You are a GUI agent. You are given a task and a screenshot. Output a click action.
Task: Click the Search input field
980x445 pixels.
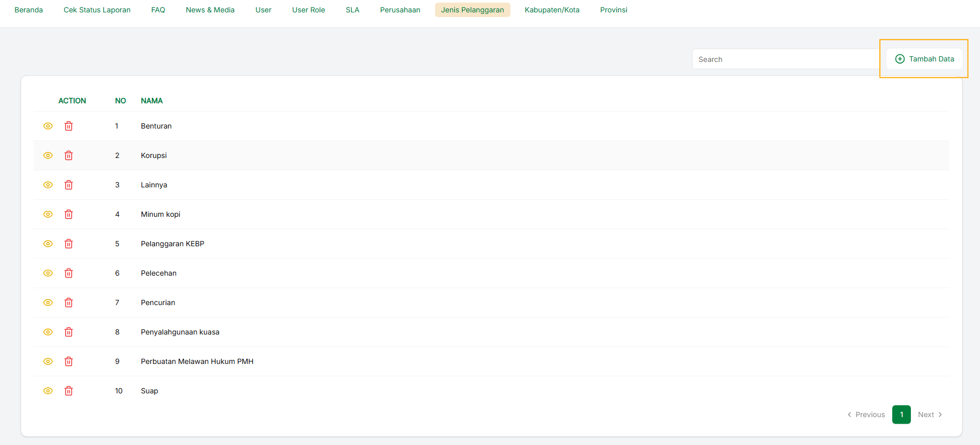coord(785,59)
